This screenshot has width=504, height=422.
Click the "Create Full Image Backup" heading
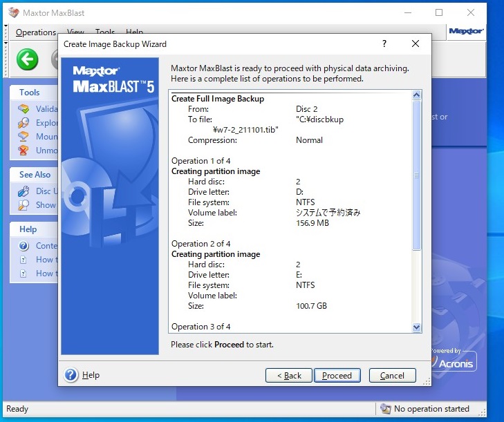(218, 99)
